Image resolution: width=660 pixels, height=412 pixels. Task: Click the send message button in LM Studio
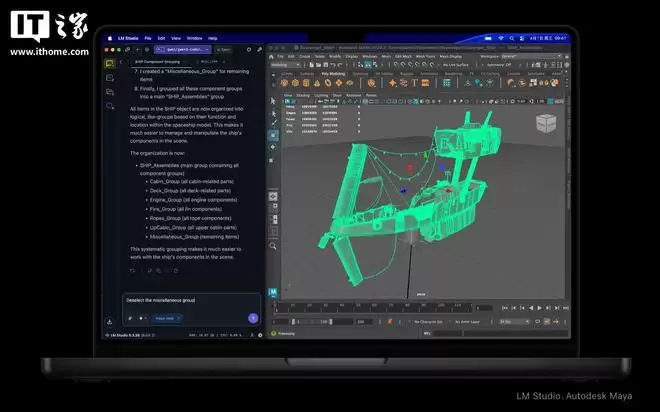[253, 318]
